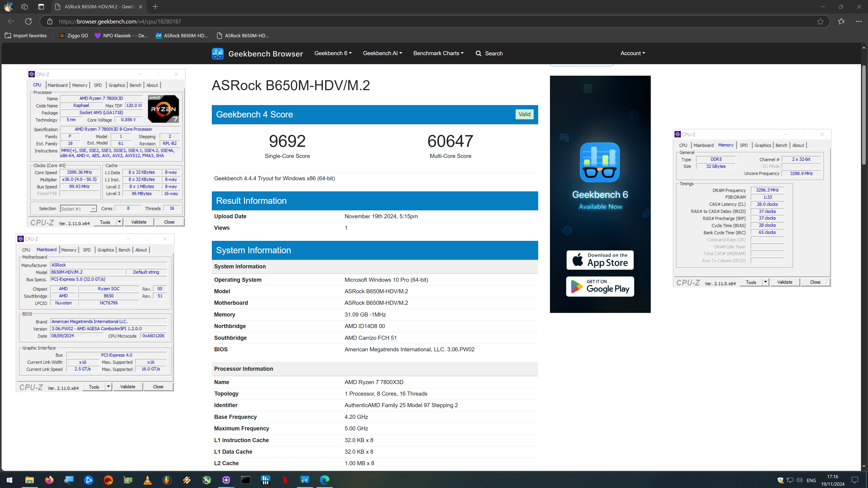Open Winamp from the taskbar
868x488 pixels.
point(187,480)
